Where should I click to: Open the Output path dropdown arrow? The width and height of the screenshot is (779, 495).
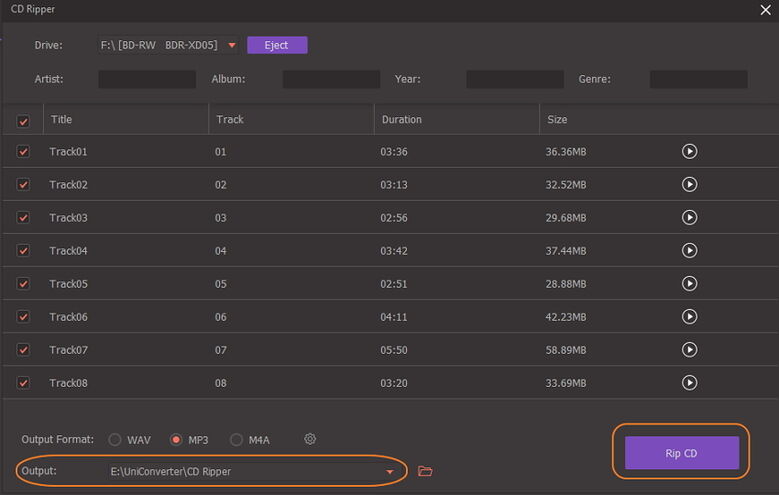390,472
